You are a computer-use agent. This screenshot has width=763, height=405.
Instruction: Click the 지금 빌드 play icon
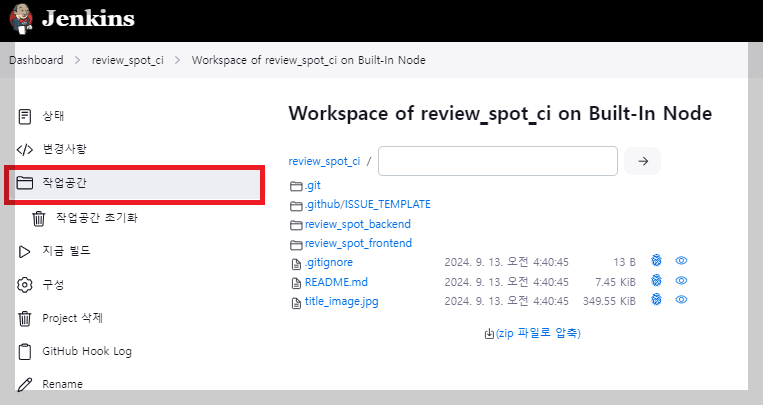pos(24,252)
